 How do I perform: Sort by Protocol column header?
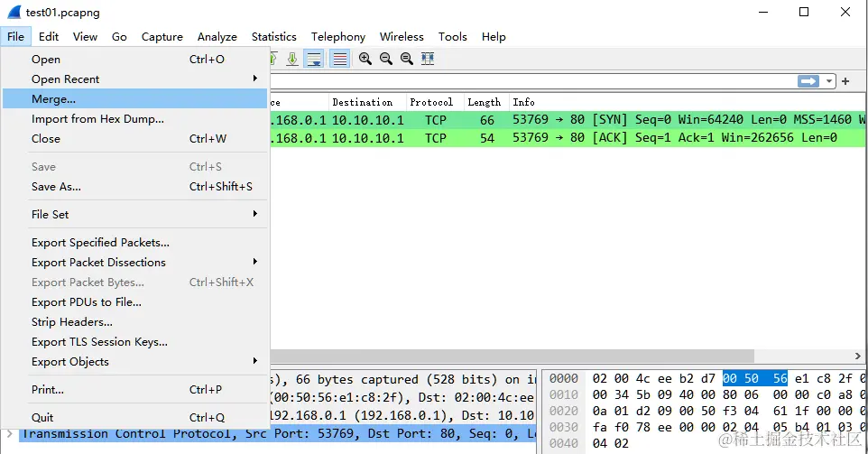435,102
